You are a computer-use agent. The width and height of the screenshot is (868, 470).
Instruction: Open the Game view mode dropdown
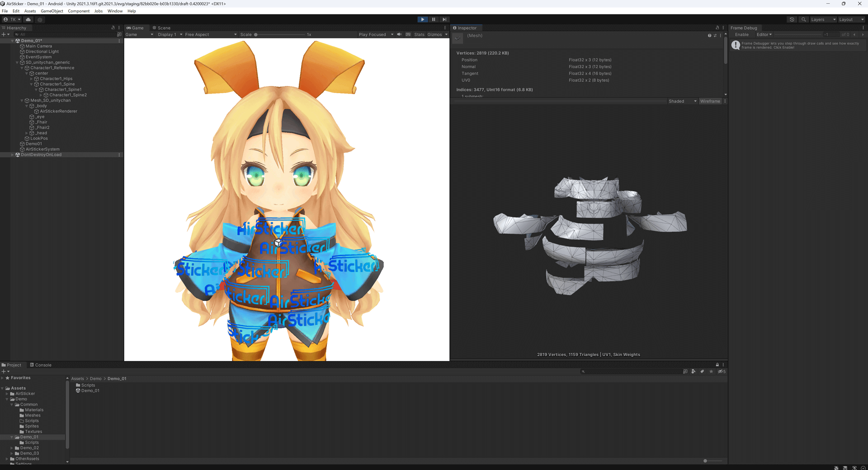[139, 34]
